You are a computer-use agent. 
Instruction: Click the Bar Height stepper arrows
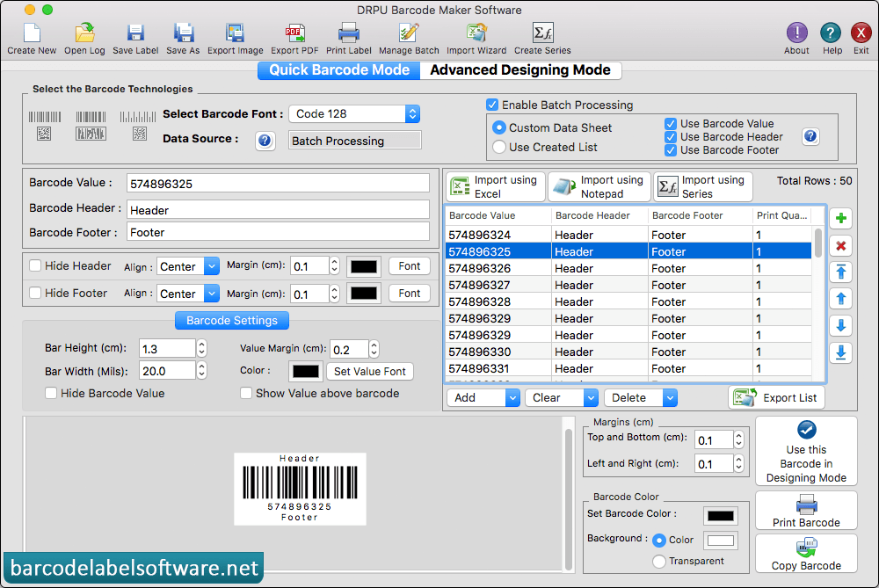201,349
